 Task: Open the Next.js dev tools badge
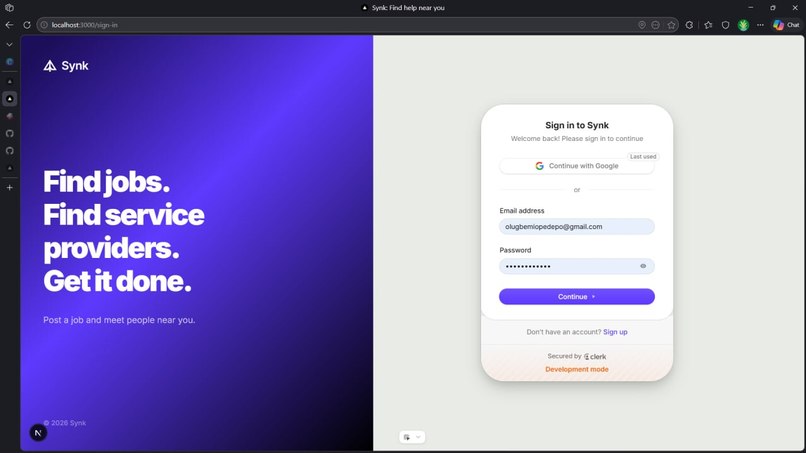(x=38, y=433)
